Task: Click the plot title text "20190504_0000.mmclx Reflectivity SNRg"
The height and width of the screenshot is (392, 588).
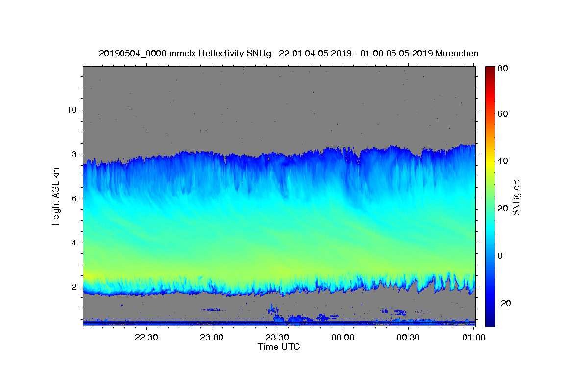Action: point(185,54)
